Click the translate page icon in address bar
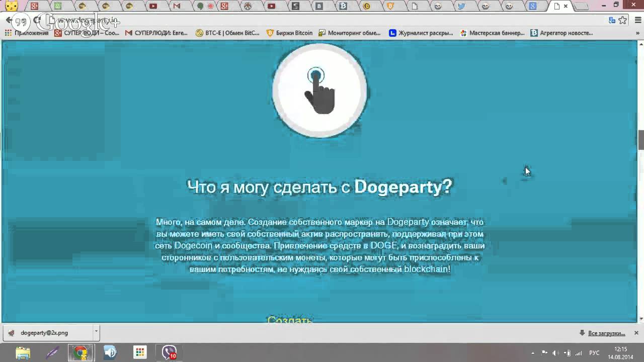 pyautogui.click(x=612, y=21)
